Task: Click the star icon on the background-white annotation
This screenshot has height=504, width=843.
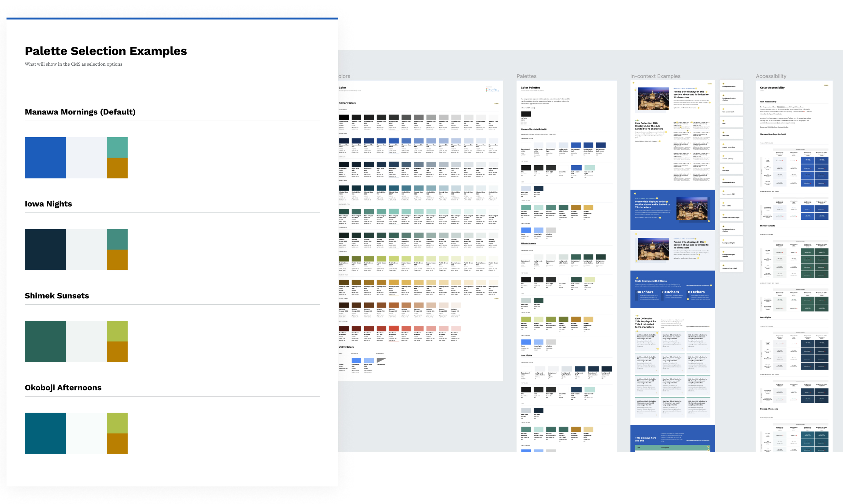Action: pos(723,84)
